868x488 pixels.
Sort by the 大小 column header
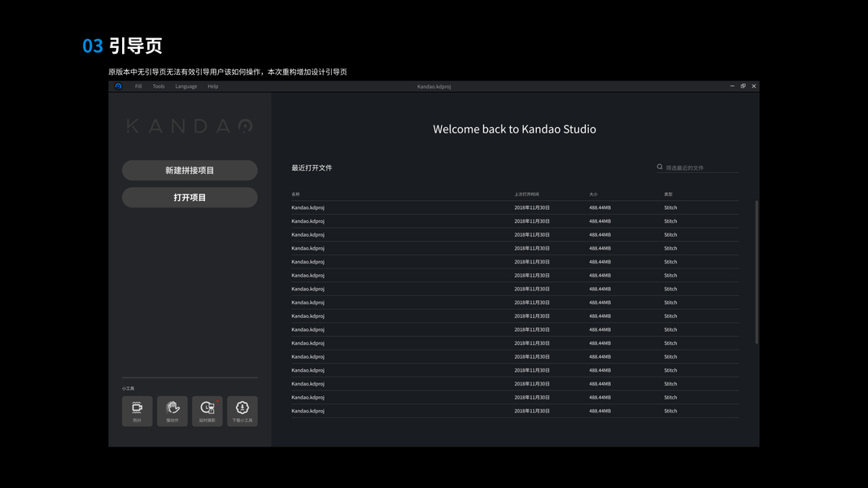pyautogui.click(x=593, y=194)
